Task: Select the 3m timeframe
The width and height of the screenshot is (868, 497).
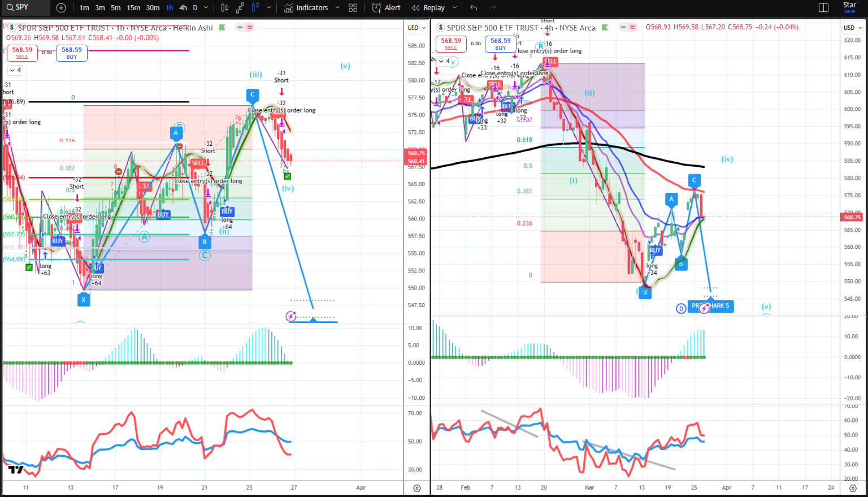Action: tap(100, 8)
